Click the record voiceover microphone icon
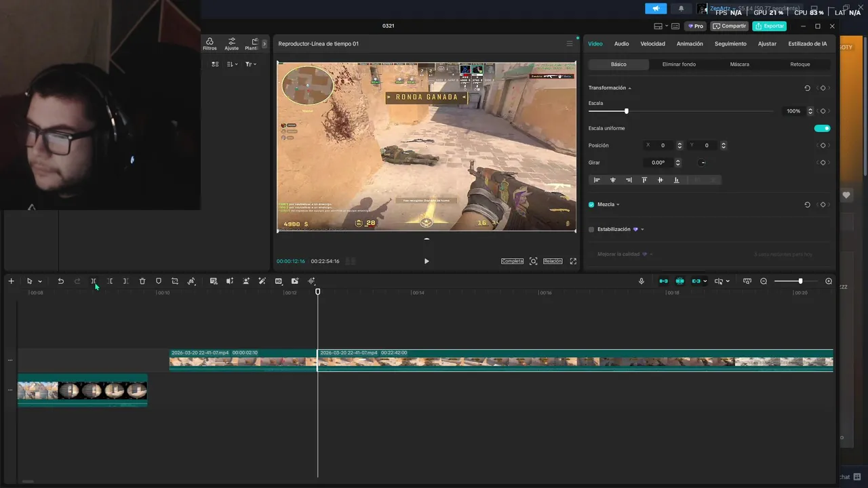 click(x=642, y=281)
